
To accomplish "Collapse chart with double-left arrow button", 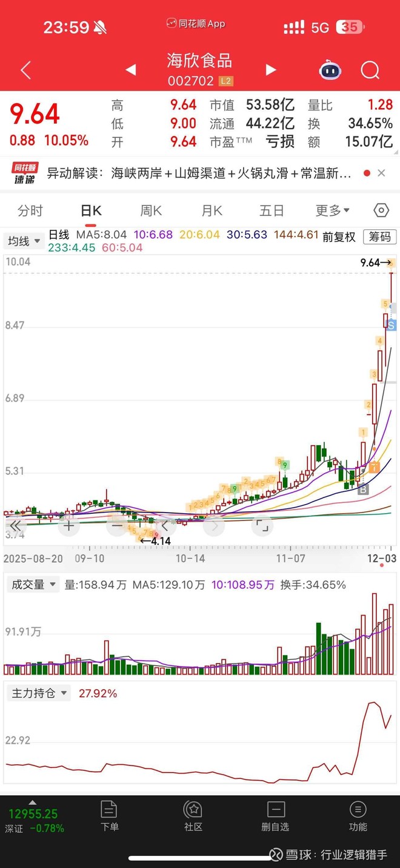I will coord(15,526).
